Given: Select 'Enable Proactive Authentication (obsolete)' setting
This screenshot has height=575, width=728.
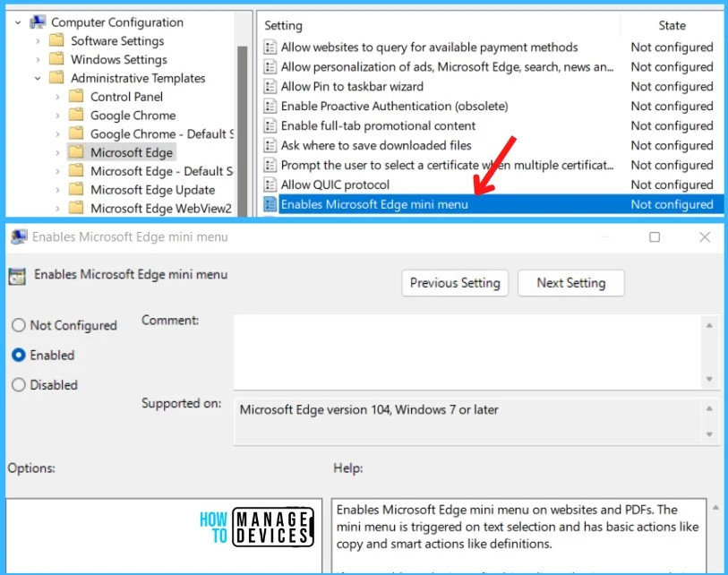Looking at the screenshot, I should tap(394, 107).
